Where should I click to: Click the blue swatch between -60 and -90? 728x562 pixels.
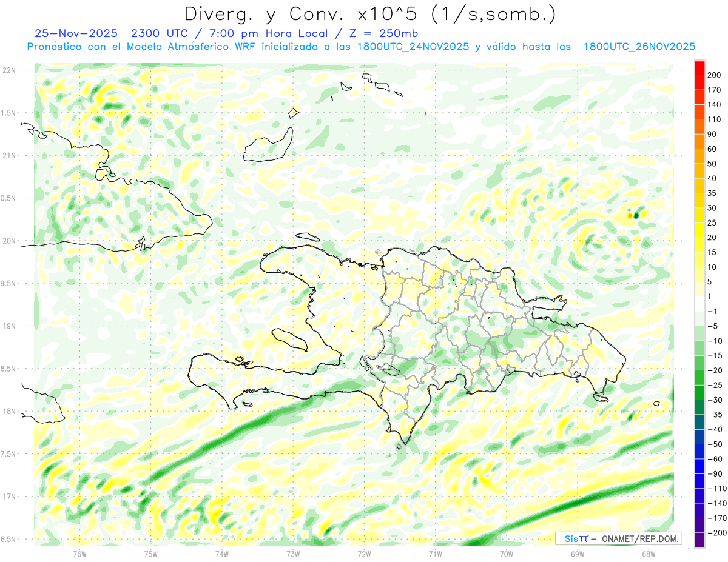(x=699, y=466)
